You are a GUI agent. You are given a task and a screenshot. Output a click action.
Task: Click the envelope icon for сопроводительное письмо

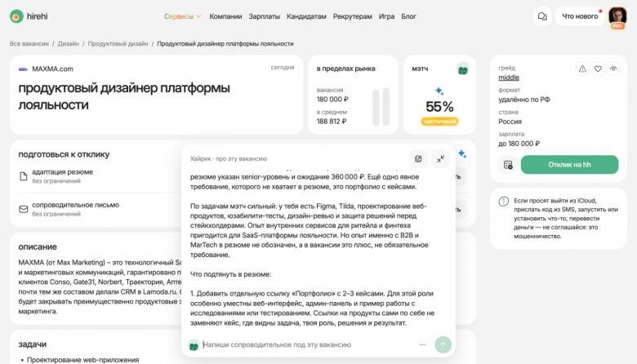pos(24,210)
